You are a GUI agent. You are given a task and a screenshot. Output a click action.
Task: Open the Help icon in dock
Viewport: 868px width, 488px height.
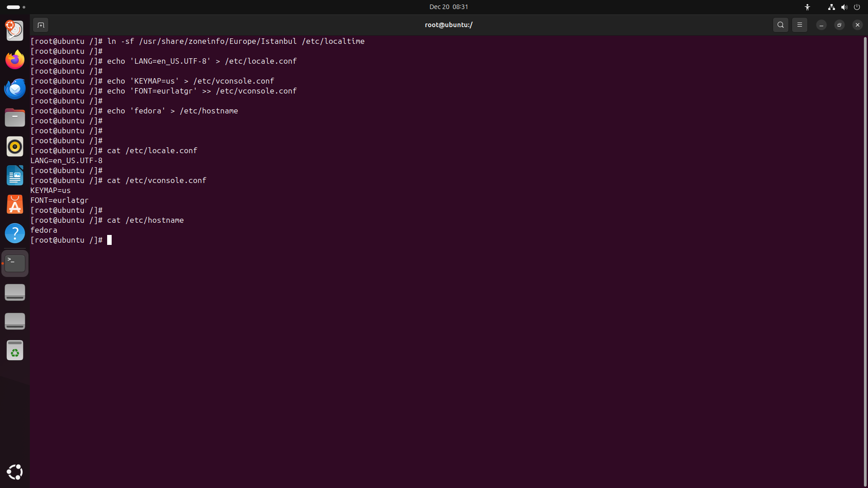click(x=15, y=233)
